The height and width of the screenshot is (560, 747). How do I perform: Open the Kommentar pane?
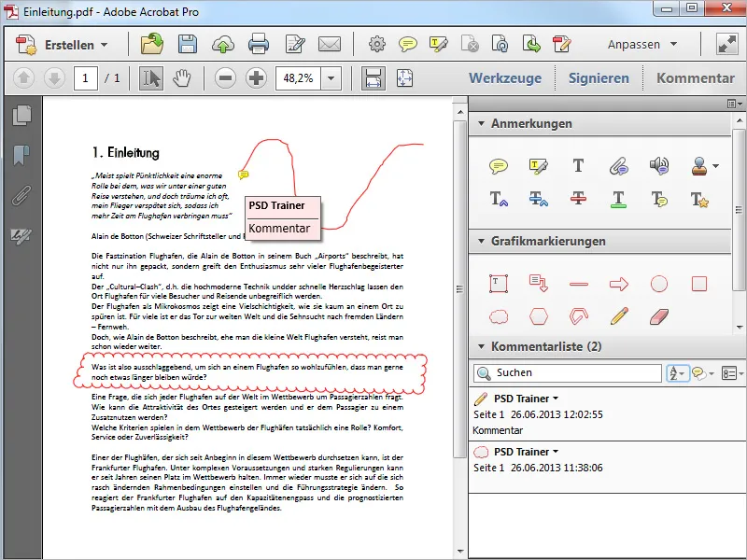(x=695, y=78)
